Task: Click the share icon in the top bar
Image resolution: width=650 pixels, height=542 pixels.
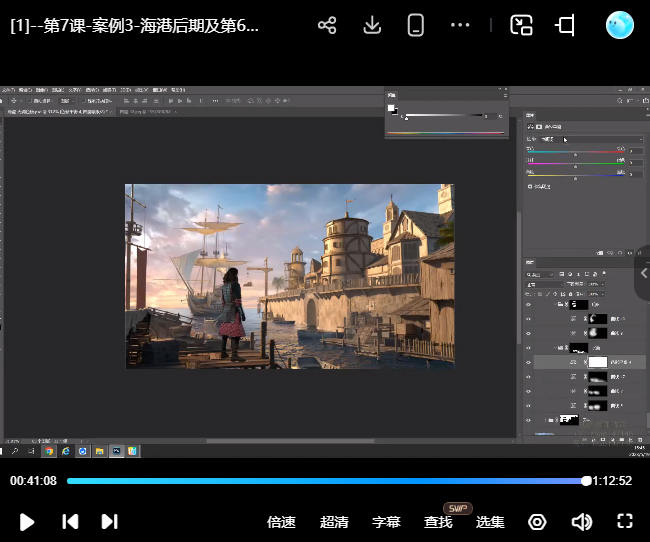Action: (327, 26)
